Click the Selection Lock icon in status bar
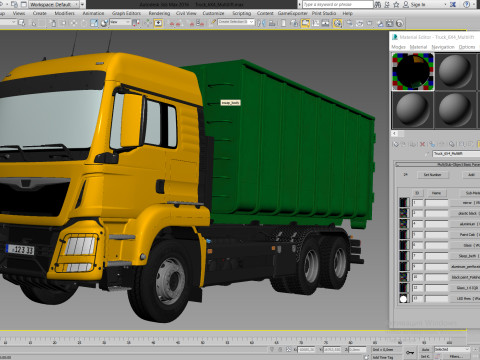The image size is (480, 360). [x=280, y=349]
